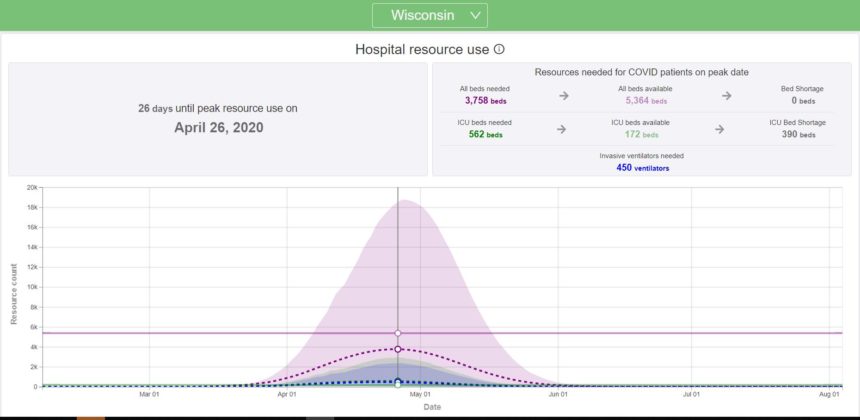860x420 pixels.
Task: Click the info icon beside Hospital resource use
Action: (499, 49)
